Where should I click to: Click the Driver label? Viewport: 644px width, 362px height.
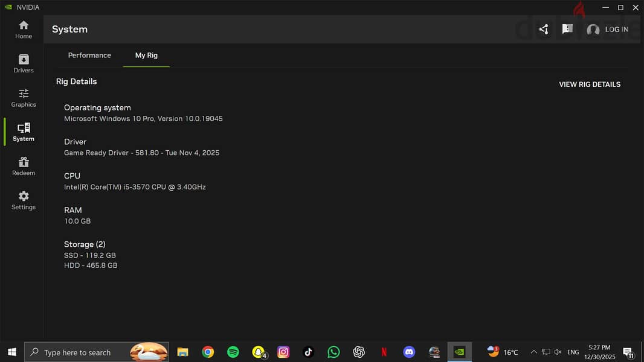click(75, 142)
